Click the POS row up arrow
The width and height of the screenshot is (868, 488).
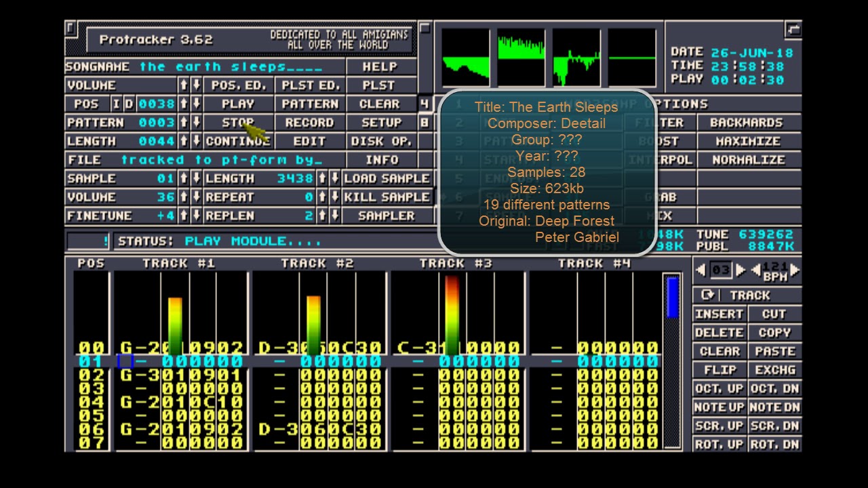(183, 104)
